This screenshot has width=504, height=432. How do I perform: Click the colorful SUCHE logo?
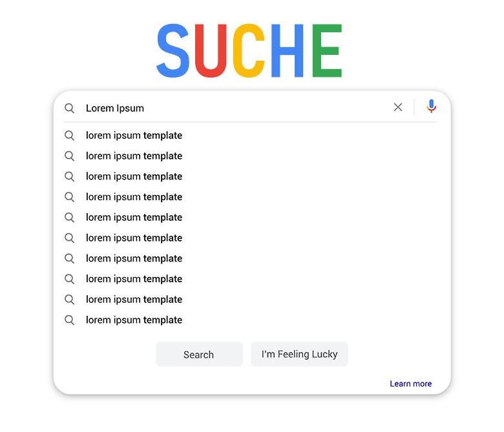pos(249,51)
